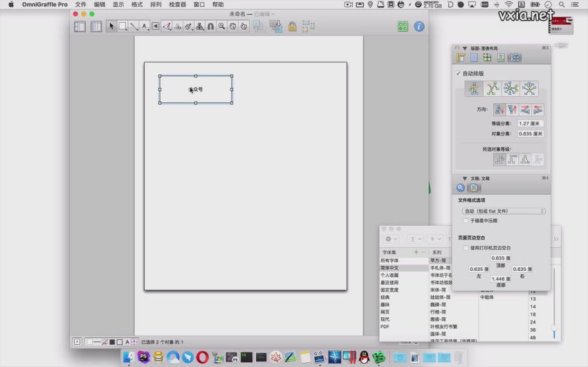Select the zoom magnifier tool
Screen dimensions: 588x367
tap(221, 26)
